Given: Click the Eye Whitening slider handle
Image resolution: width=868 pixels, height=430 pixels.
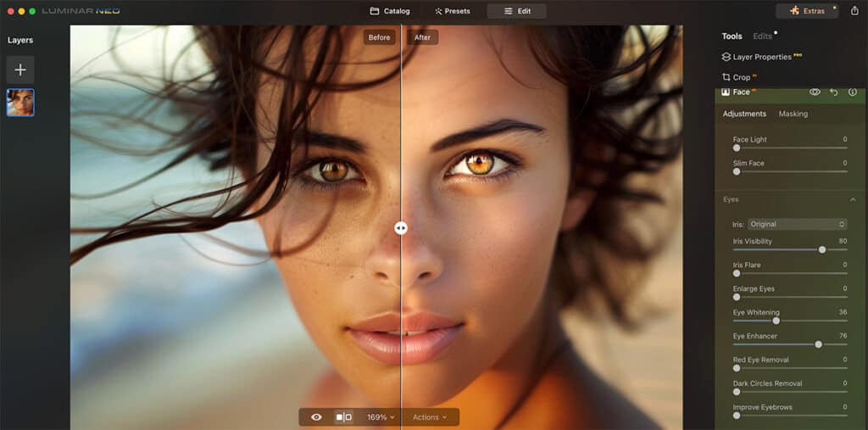Looking at the screenshot, I should (776, 321).
